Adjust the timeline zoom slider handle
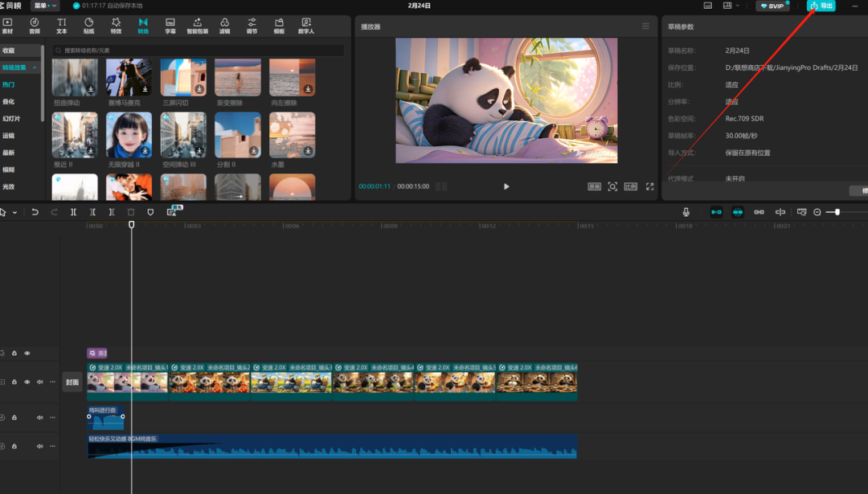The height and width of the screenshot is (494, 868). pyautogui.click(x=837, y=212)
